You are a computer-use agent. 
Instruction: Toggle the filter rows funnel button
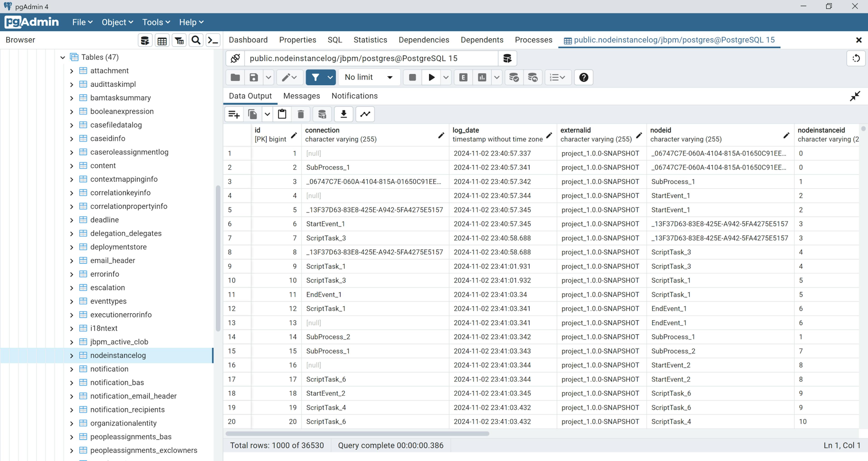[315, 78]
